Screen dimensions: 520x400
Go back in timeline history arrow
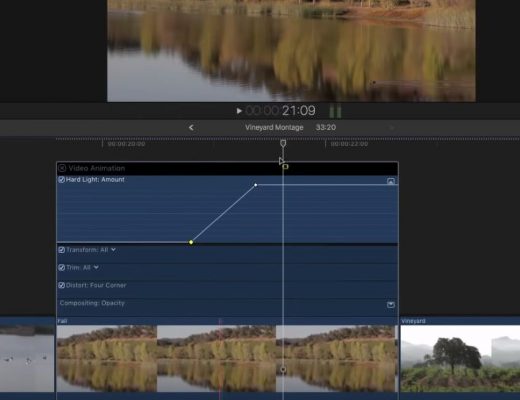(x=191, y=127)
